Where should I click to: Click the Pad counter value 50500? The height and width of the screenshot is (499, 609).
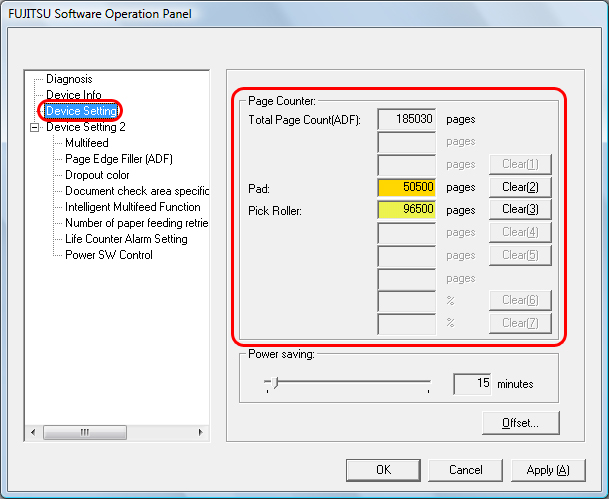click(407, 187)
